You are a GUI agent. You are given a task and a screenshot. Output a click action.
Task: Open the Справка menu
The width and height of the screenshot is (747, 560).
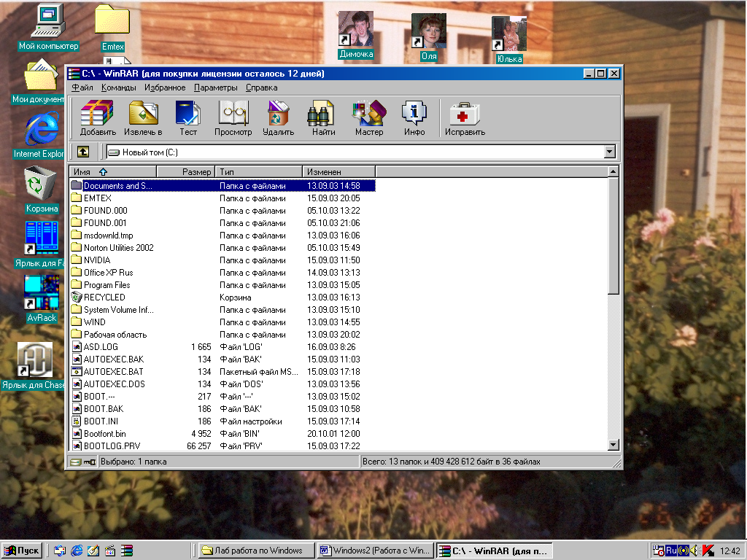(x=262, y=87)
